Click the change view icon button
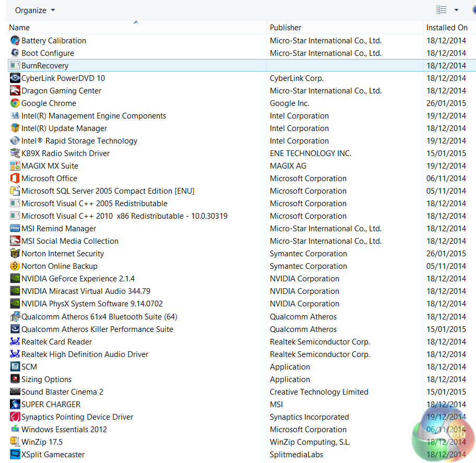Viewport: 476px width, 463px height. (x=442, y=10)
